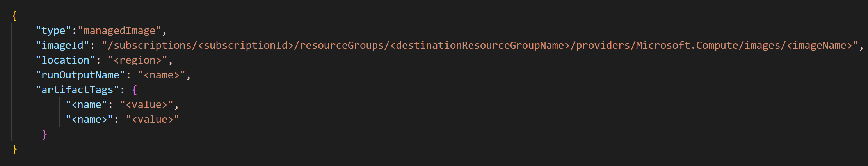
Task: Click the "managedImage" string value
Action: (x=119, y=31)
